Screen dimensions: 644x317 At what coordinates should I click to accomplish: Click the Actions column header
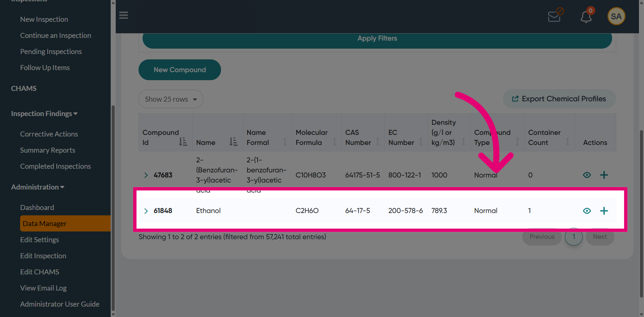click(595, 143)
